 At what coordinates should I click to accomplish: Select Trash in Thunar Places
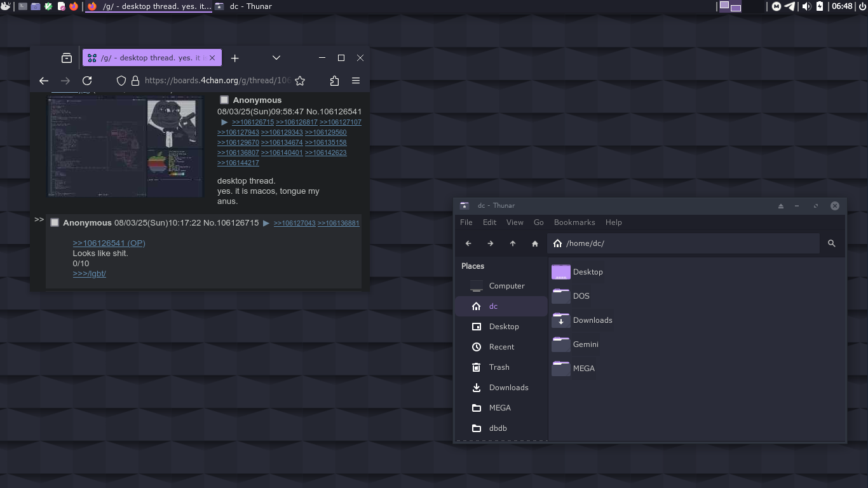[x=501, y=367]
